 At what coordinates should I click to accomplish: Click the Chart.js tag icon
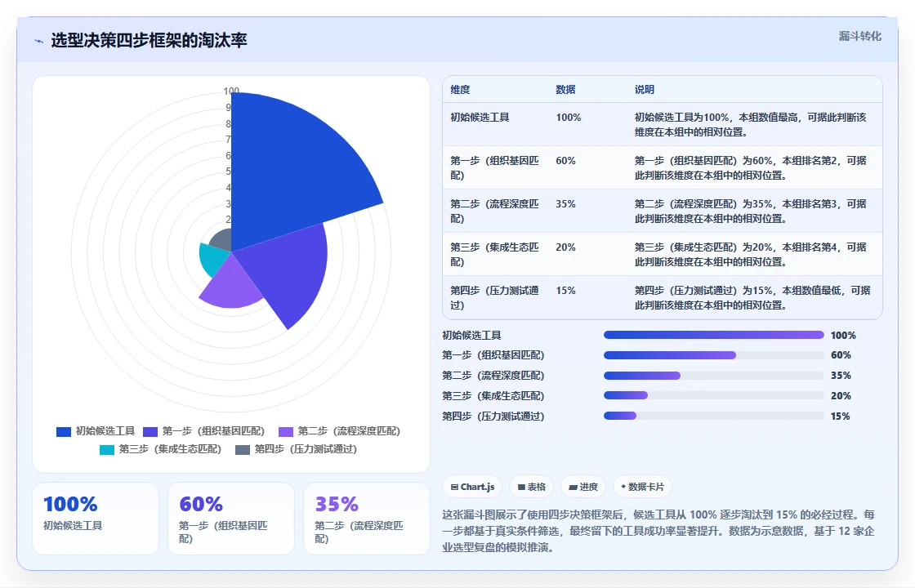tap(454, 487)
